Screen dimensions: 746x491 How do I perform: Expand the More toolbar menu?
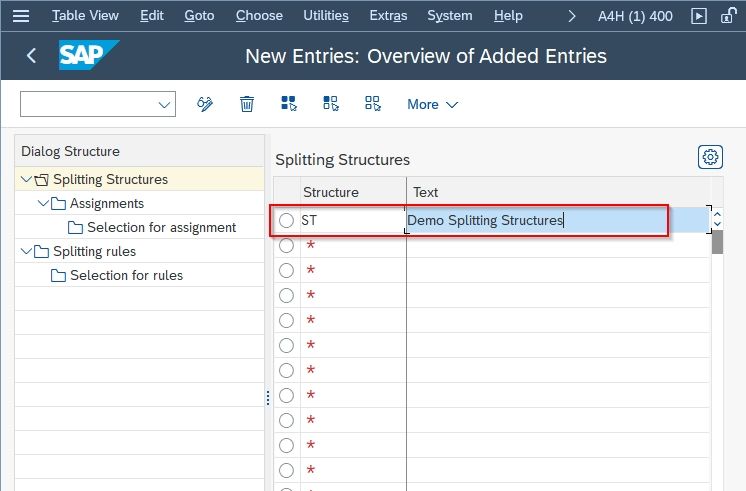click(x=432, y=104)
